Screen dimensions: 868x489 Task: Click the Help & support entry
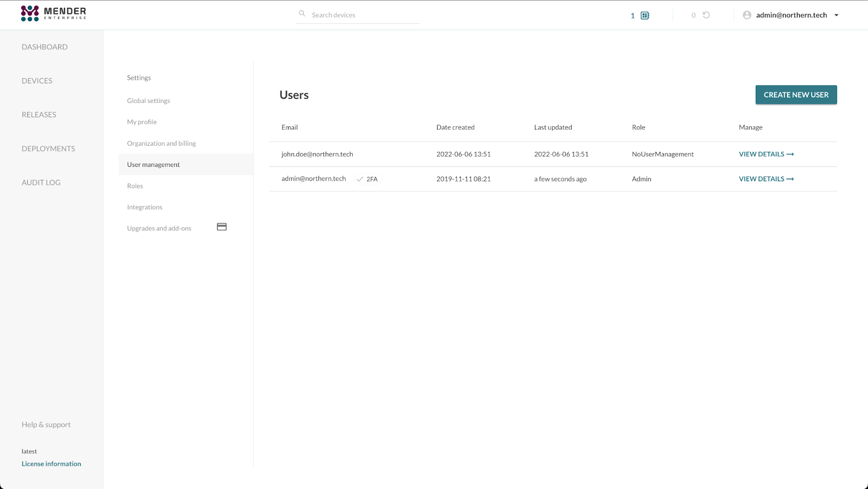tap(46, 424)
